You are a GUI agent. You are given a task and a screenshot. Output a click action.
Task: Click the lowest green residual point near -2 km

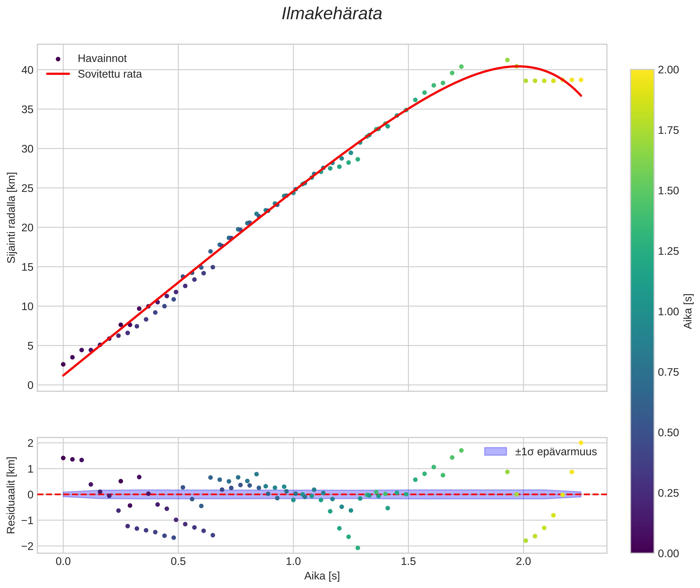tap(358, 548)
